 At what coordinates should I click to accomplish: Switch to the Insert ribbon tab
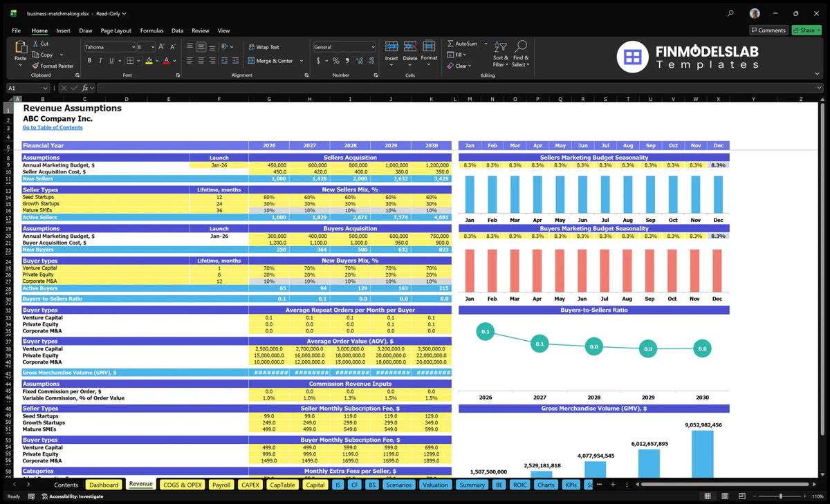click(x=63, y=30)
